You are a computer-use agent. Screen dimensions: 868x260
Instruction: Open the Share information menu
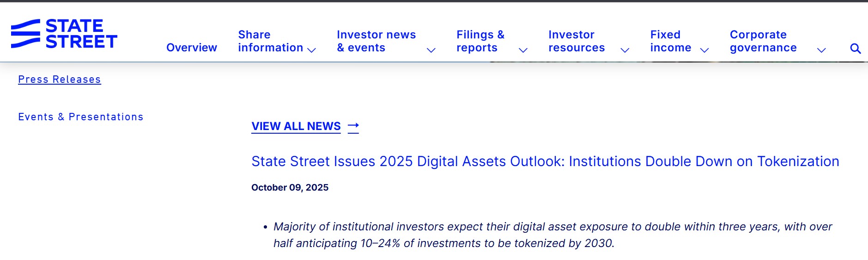point(270,41)
